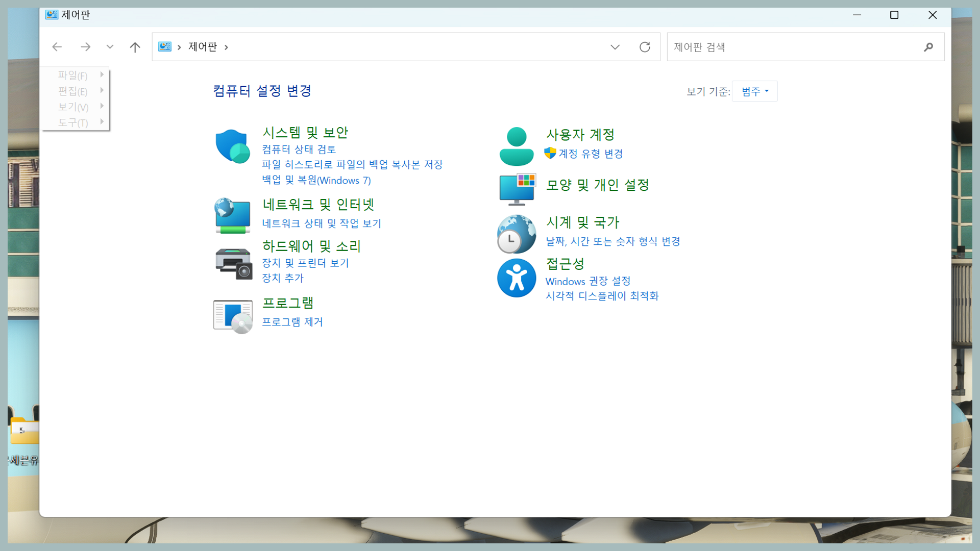
Task: Open the 파일(F) menu
Action: (73, 76)
